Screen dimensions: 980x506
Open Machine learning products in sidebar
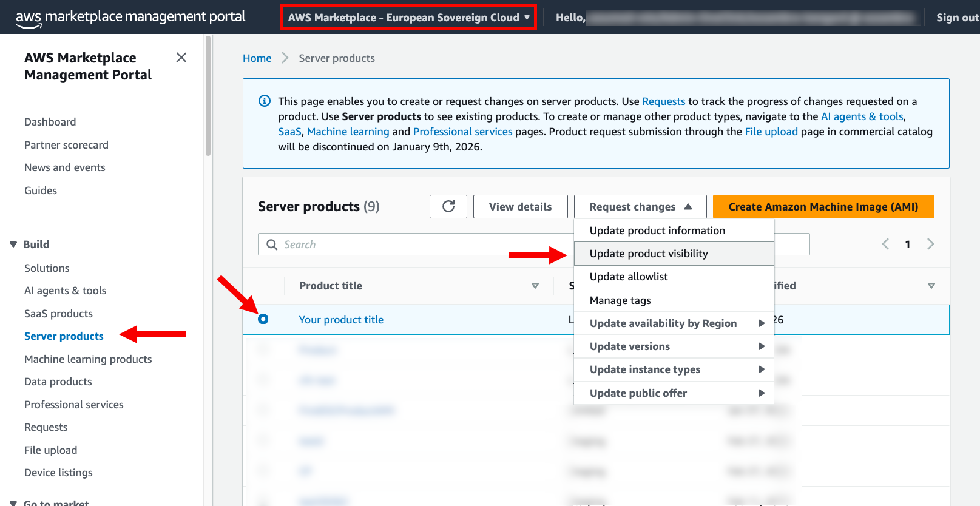click(88, 359)
